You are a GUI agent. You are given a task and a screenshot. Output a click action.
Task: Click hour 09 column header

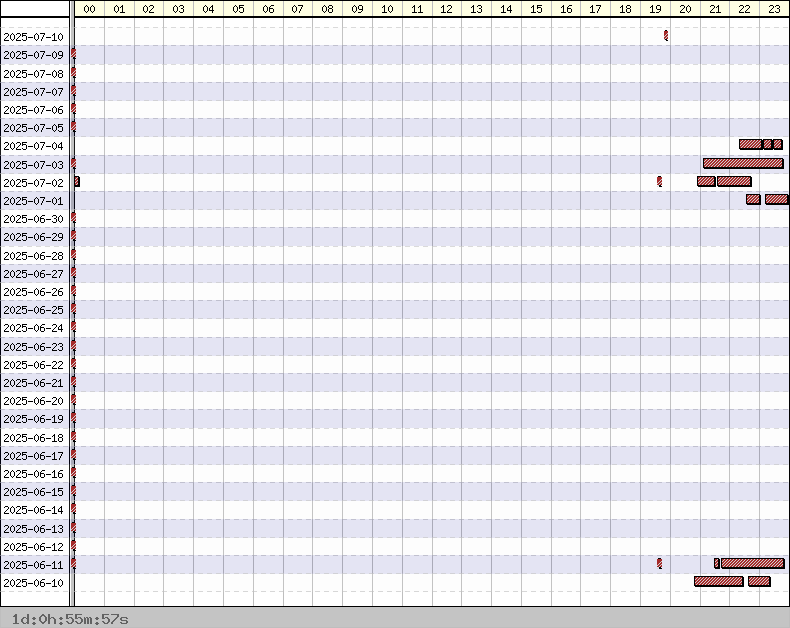coord(357,9)
